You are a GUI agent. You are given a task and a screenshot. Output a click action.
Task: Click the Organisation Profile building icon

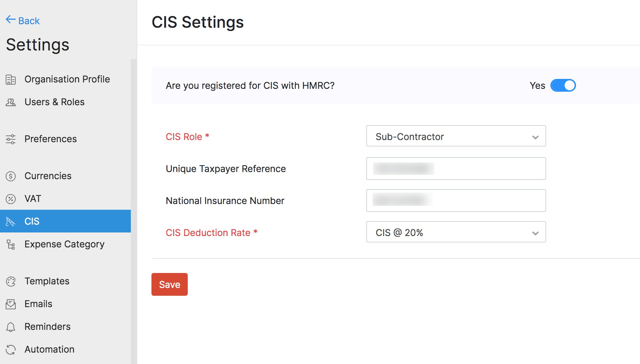[11, 80]
